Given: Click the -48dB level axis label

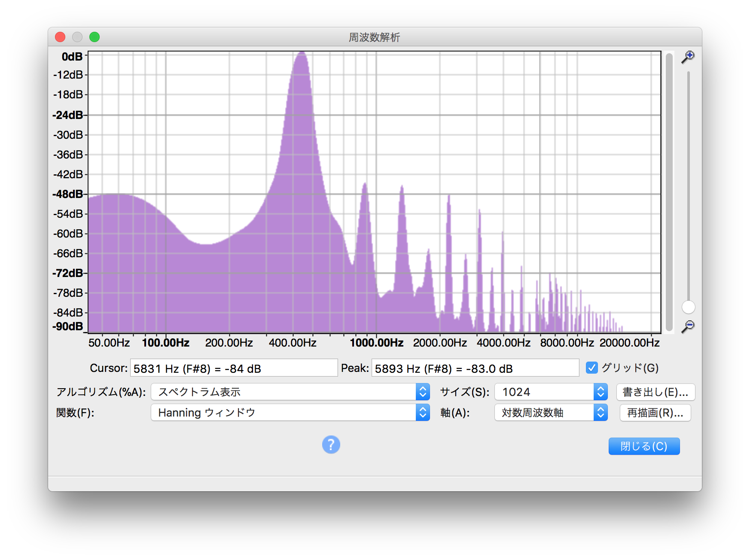Looking at the screenshot, I should click(68, 194).
